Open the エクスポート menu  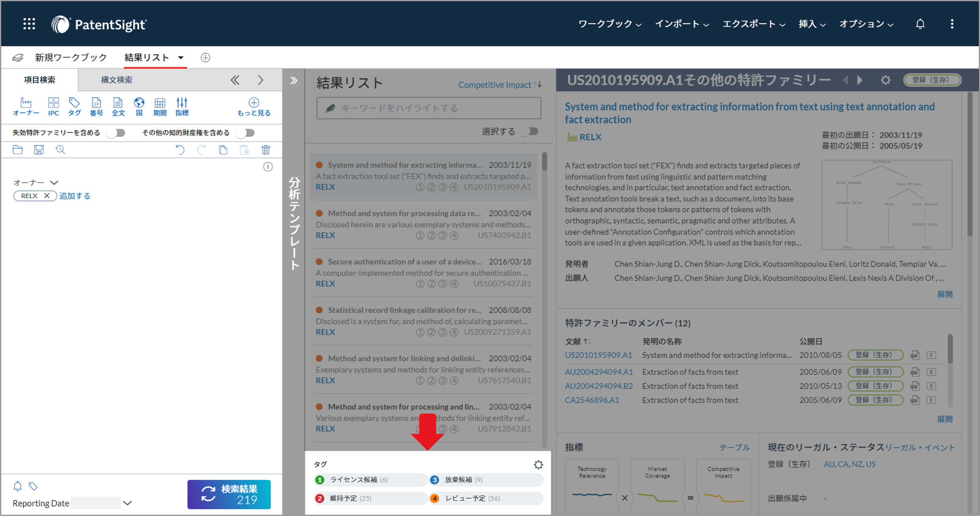click(752, 24)
